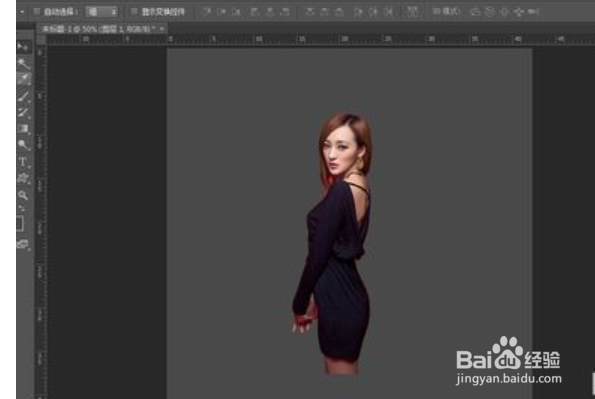Click Align Horizontal Centers icon
This screenshot has width=595, height=399.
(270, 12)
